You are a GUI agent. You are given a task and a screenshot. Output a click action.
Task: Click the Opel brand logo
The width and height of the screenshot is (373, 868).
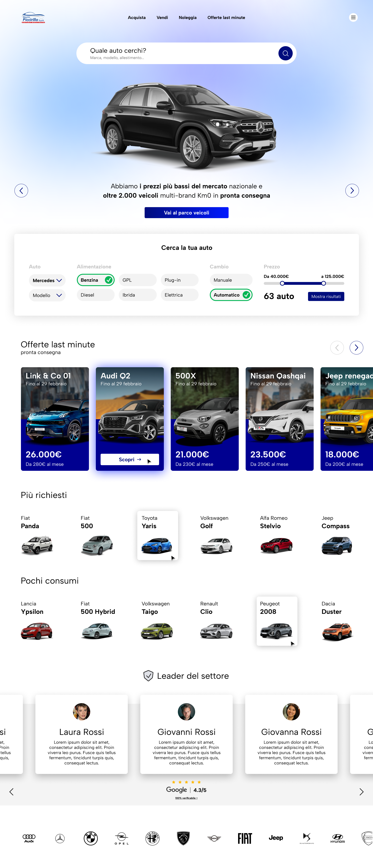(121, 838)
